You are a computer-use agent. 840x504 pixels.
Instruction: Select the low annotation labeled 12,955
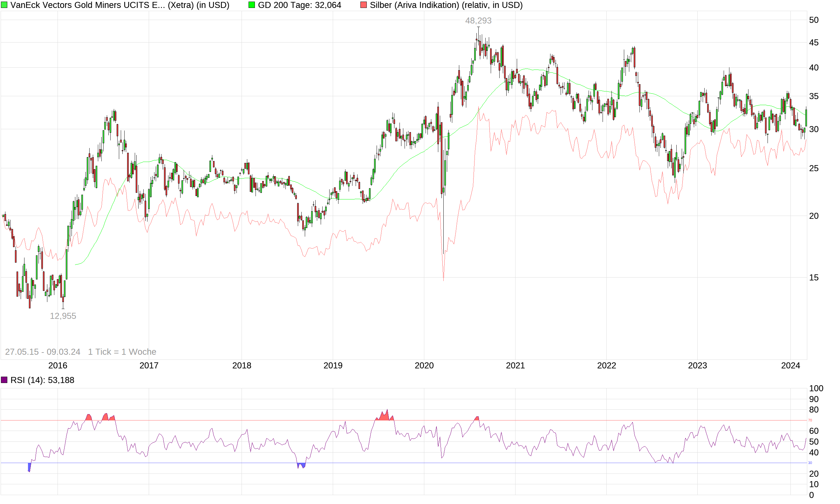coord(63,316)
